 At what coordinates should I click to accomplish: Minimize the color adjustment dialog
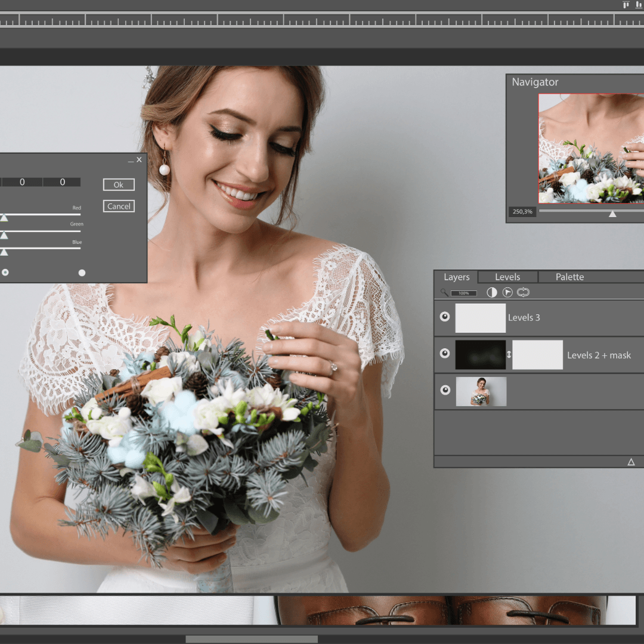(131, 160)
